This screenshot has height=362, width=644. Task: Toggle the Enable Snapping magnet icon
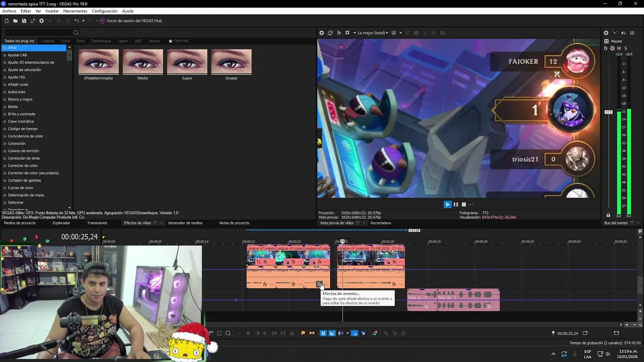(324, 333)
